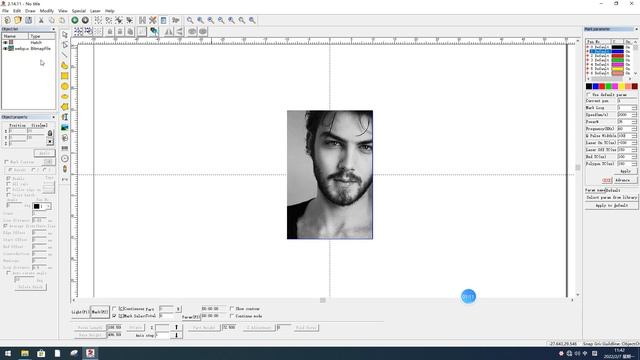
Task: Click the Param(F3) button
Action: tap(191, 317)
